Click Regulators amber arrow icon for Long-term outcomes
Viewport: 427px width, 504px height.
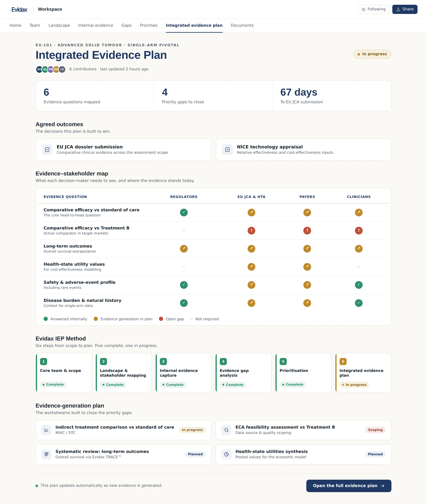pyautogui.click(x=184, y=249)
